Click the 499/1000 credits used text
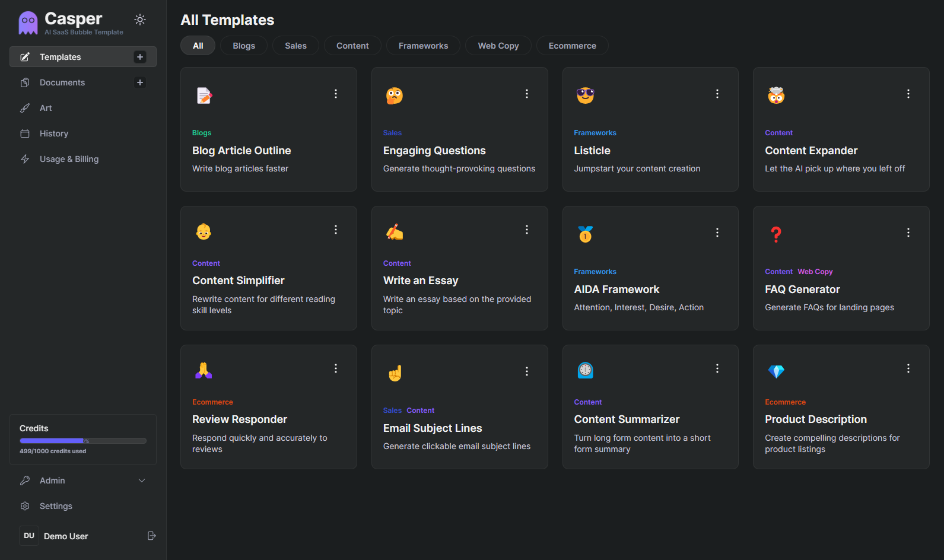The width and height of the screenshot is (944, 560). [x=53, y=451]
